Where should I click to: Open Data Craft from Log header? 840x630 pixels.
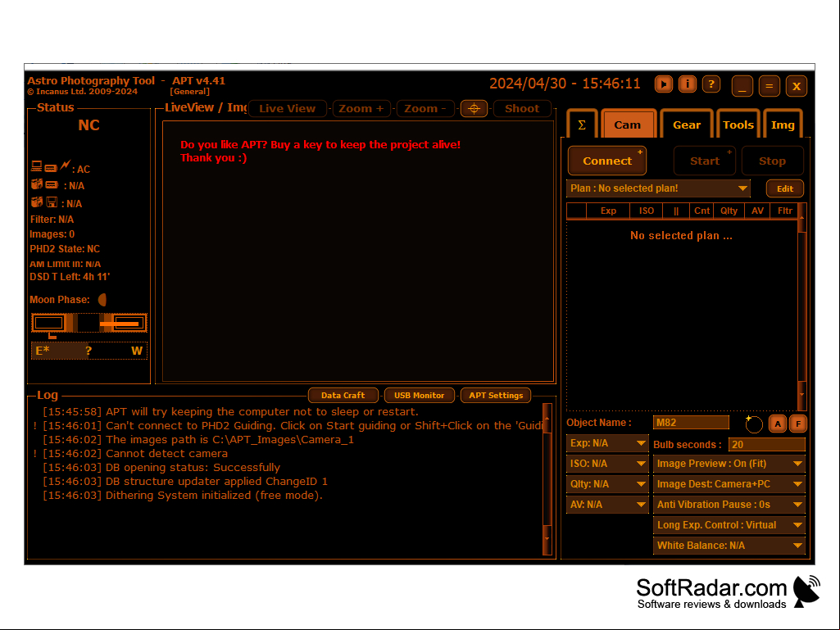[343, 396]
